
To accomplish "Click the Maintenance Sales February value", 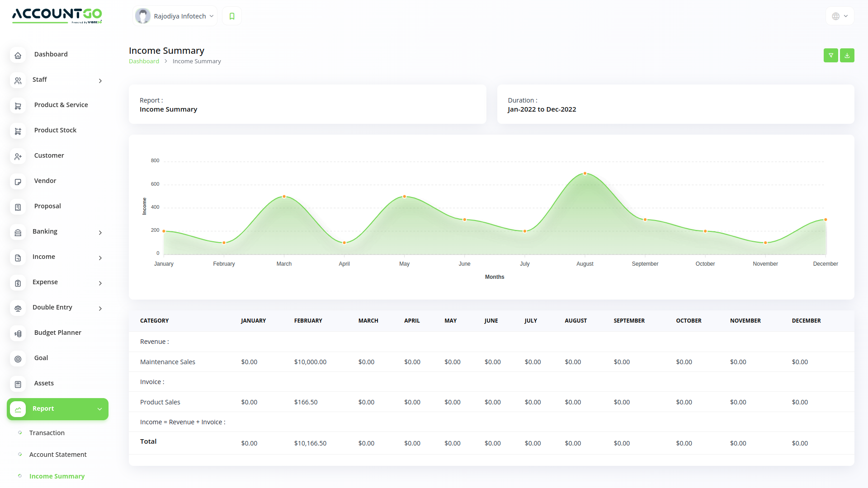I will [x=310, y=361].
